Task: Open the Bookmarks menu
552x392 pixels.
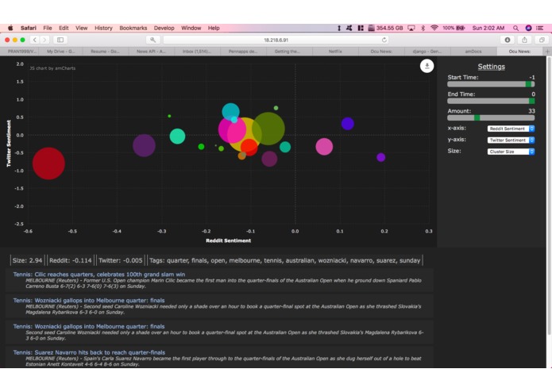Action: point(133,28)
